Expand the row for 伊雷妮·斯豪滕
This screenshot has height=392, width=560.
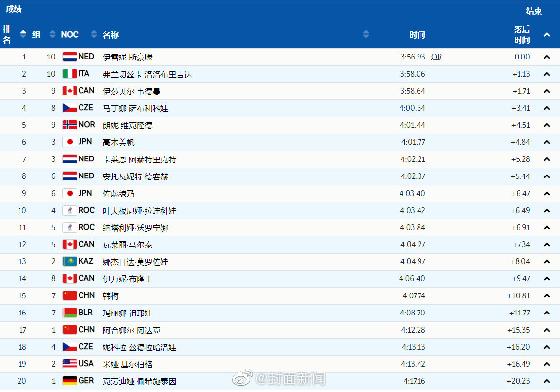click(547, 57)
